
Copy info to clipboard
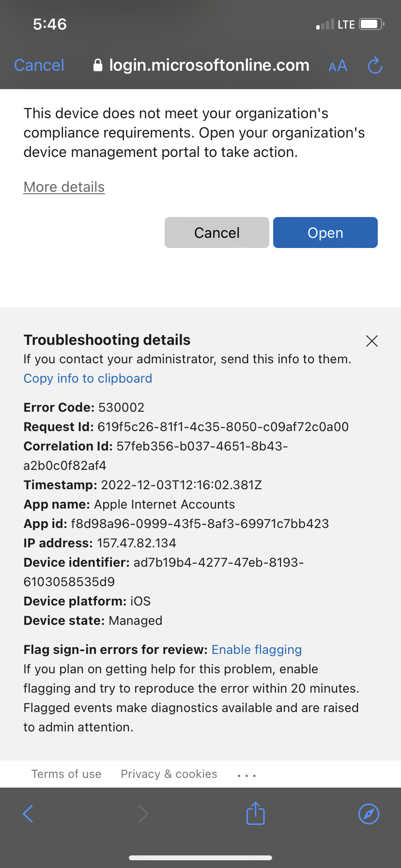pos(88,378)
